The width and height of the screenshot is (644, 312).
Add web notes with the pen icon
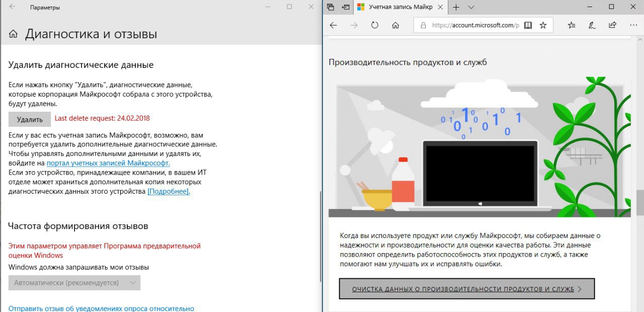pyautogui.click(x=592, y=25)
